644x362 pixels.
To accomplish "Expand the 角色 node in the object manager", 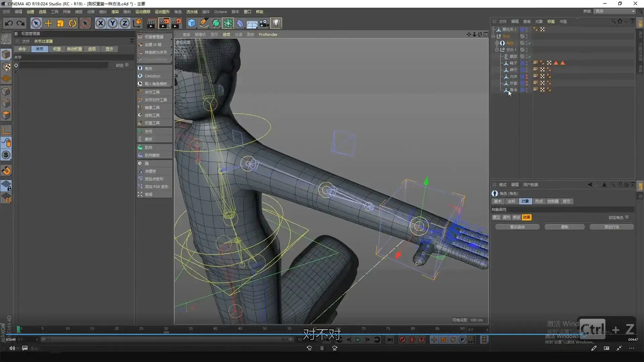I will 497,43.
